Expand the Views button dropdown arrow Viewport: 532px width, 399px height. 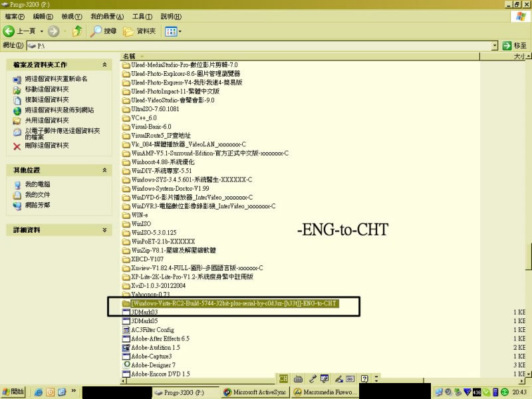click(180, 31)
